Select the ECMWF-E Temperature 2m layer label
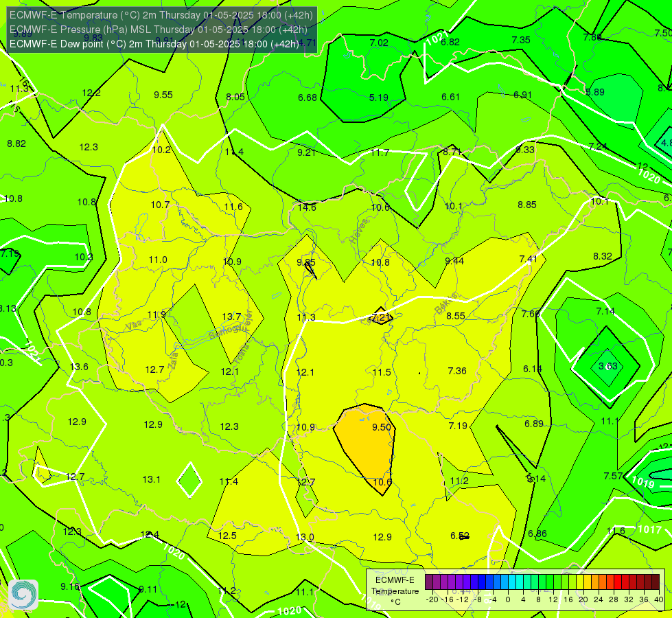The height and width of the screenshot is (618, 672). (161, 15)
